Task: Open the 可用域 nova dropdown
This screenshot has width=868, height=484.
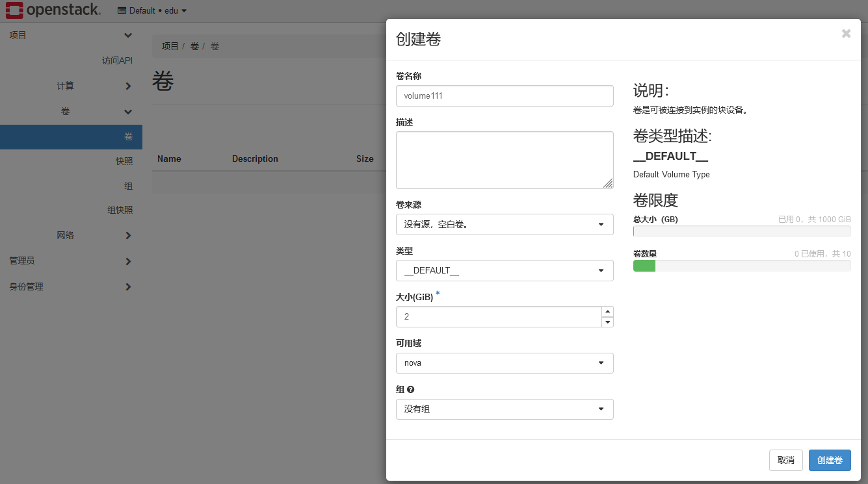Action: pos(504,363)
